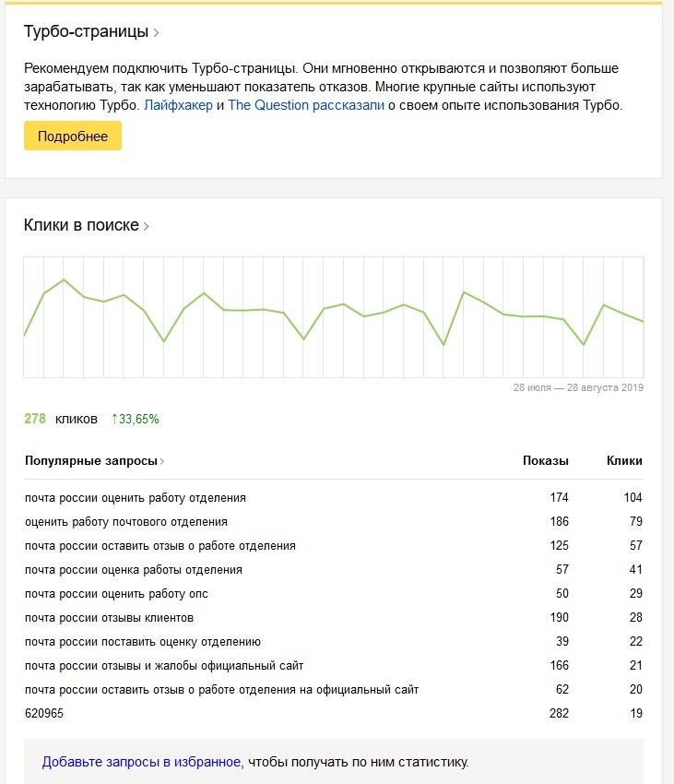Image resolution: width=674 pixels, height=784 pixels.
Task: Click the Популярные запросы heading
Action: pos(91,460)
